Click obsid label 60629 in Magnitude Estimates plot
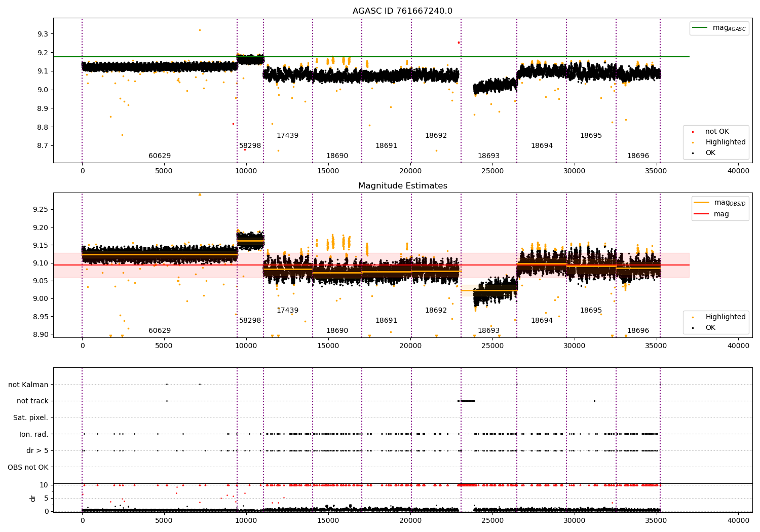The width and height of the screenshot is (760, 532). pyautogui.click(x=160, y=331)
